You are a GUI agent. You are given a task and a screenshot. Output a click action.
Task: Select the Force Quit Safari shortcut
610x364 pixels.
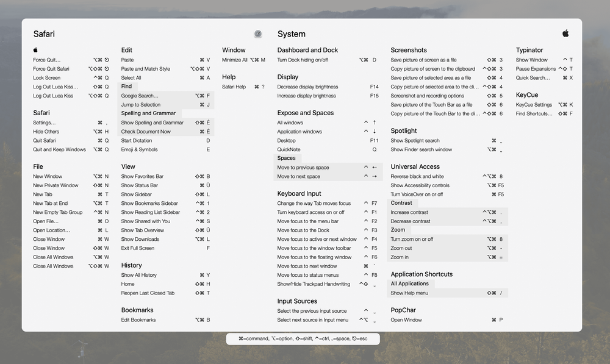(x=71, y=69)
